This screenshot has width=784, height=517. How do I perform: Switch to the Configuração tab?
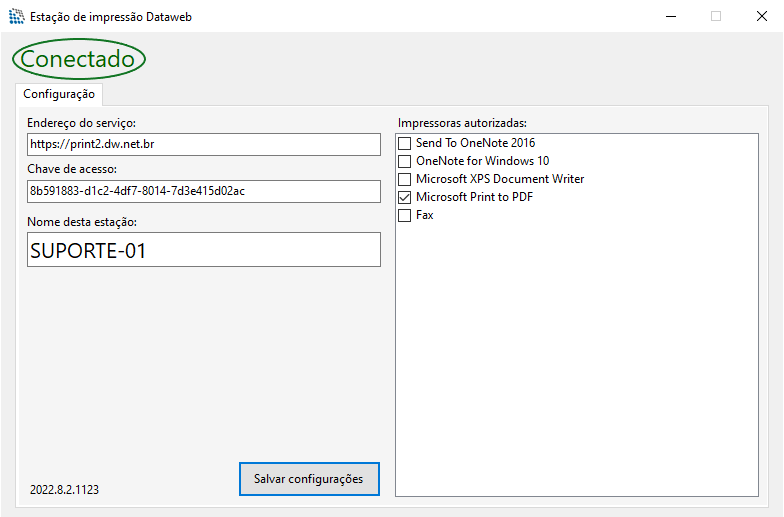click(59, 94)
